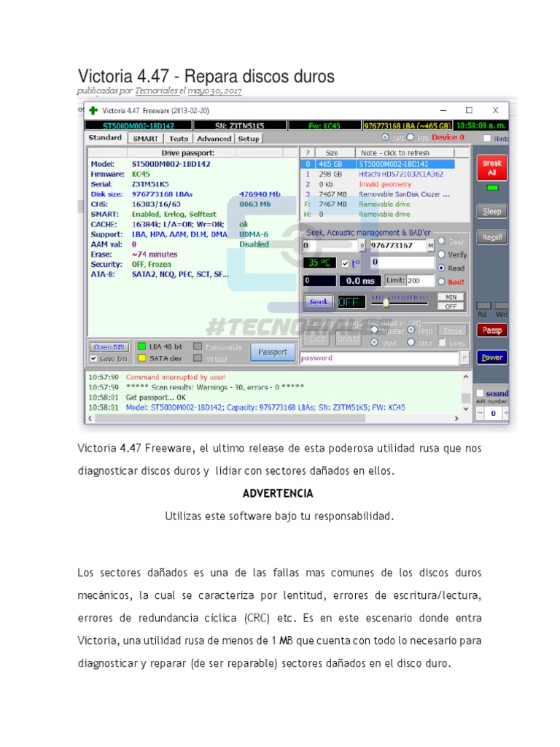Open the Setup tab
The height and width of the screenshot is (747, 560).
249,139
